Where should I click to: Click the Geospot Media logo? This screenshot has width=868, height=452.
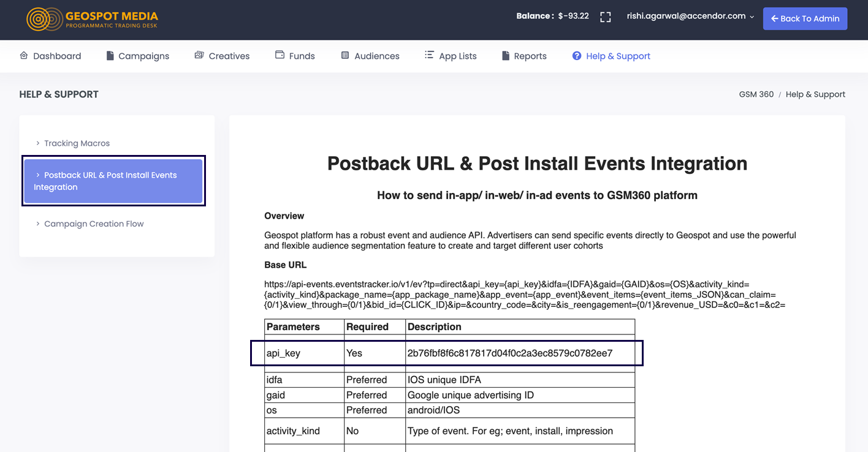92,18
